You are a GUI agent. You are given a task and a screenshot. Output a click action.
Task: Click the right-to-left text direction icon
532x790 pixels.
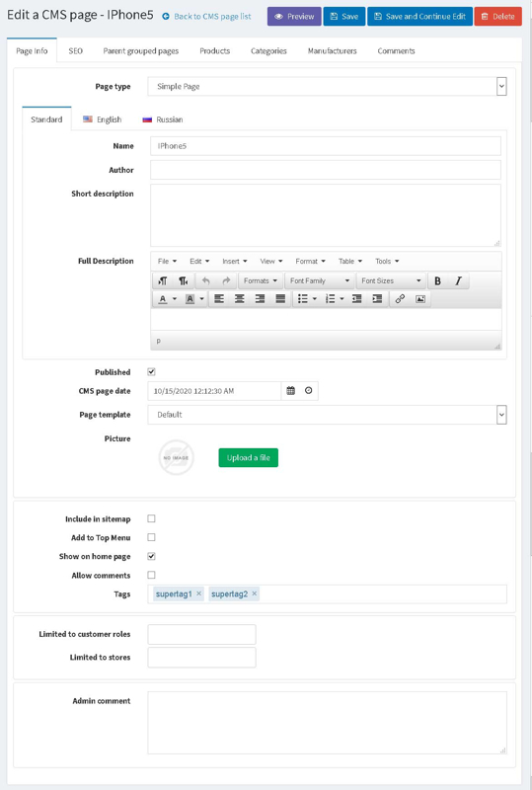[x=184, y=280]
